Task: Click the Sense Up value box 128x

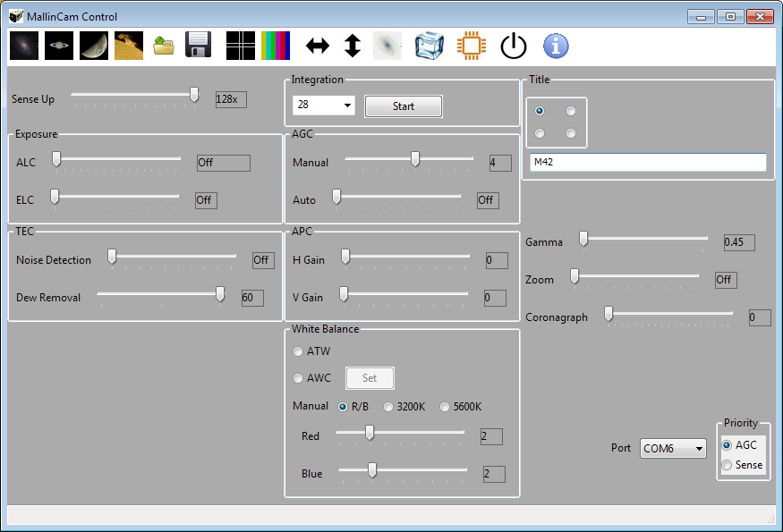Action: tap(231, 99)
